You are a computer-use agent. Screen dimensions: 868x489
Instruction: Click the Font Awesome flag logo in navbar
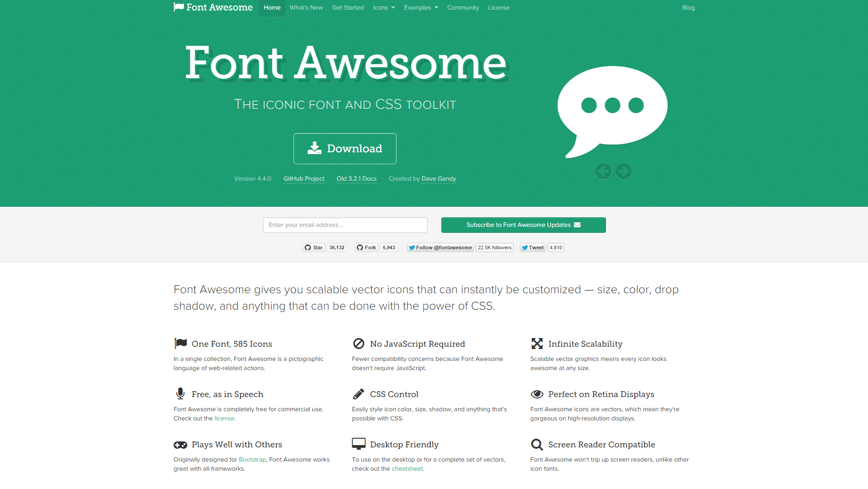(x=213, y=7)
